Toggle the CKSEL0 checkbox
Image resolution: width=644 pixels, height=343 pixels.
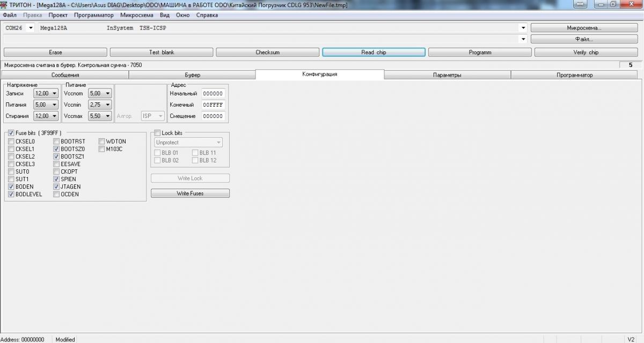[x=11, y=141]
